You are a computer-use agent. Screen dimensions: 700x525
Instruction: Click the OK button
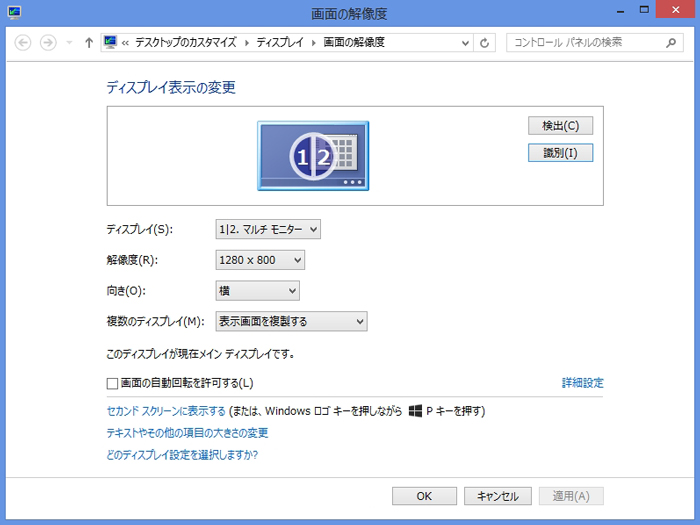click(425, 496)
